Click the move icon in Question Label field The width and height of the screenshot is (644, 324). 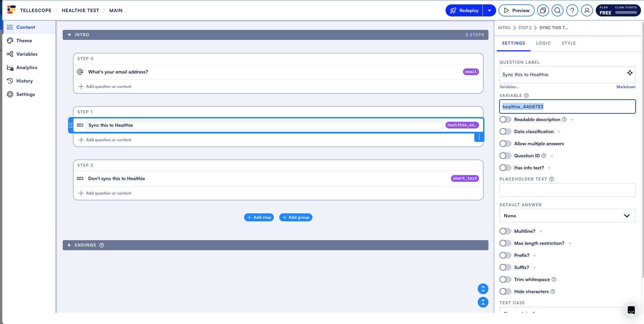tap(630, 73)
